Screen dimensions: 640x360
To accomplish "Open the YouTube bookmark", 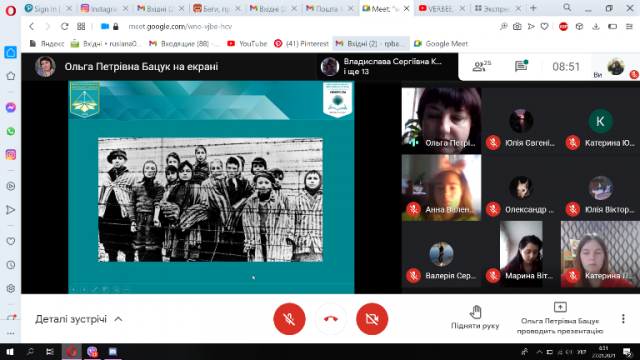I will coord(247,44).
